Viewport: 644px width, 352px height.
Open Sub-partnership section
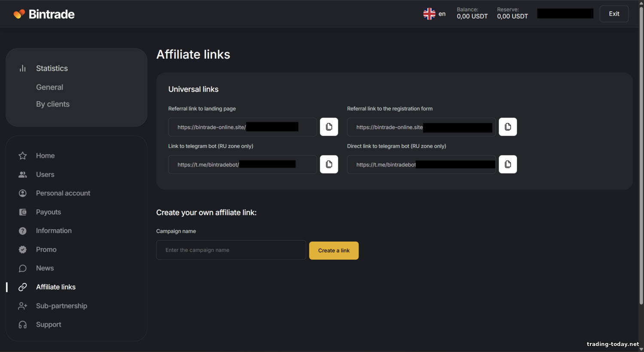61,306
